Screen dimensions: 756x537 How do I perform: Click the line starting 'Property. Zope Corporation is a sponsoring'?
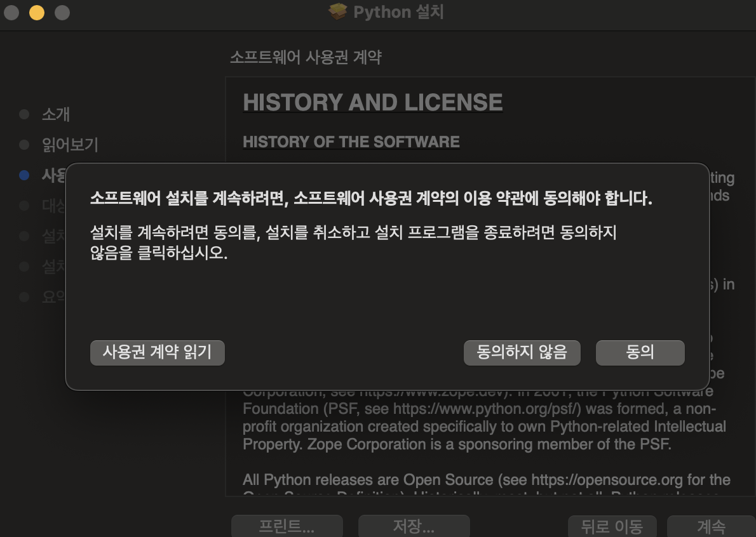coord(457,444)
